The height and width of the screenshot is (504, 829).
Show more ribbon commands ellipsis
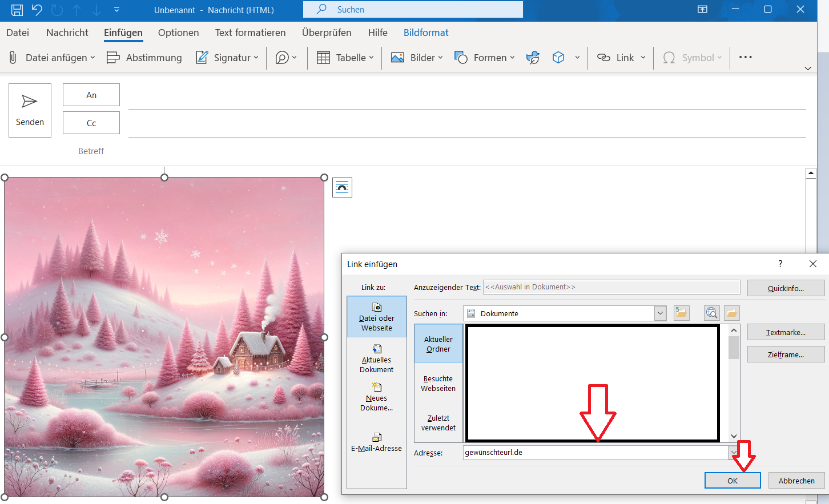(x=746, y=57)
